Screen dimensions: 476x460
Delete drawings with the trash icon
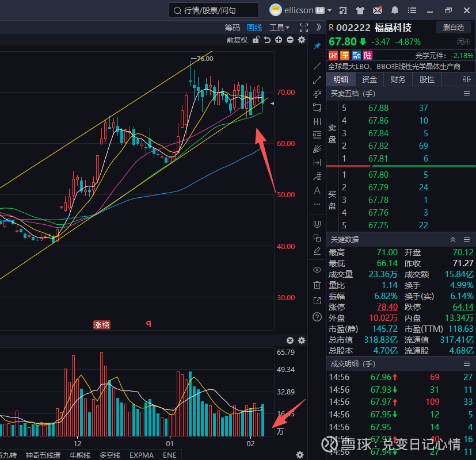click(x=317, y=285)
